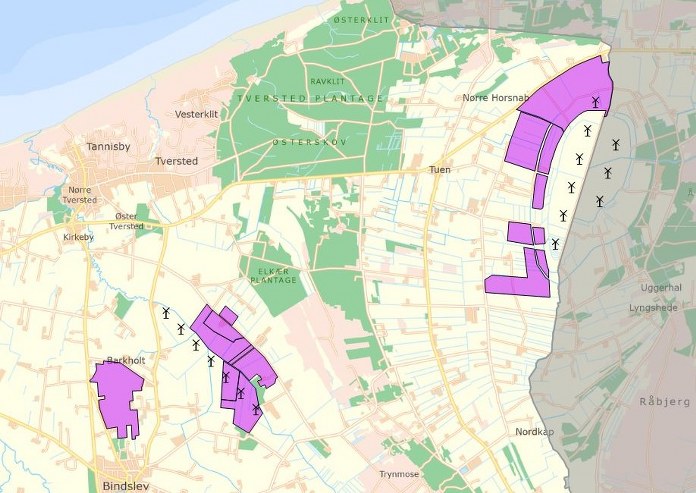This screenshot has height=493, width=696.
Task: Click the Nordkap place label
Action: pos(534,432)
